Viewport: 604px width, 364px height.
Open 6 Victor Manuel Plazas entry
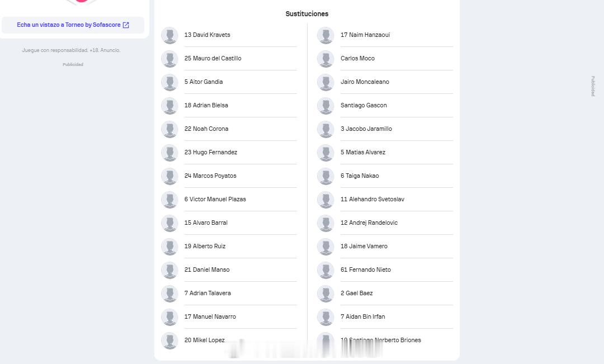229,200
